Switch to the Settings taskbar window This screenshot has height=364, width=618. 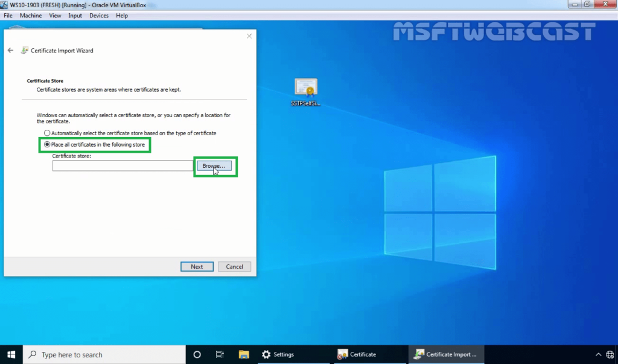click(x=294, y=354)
